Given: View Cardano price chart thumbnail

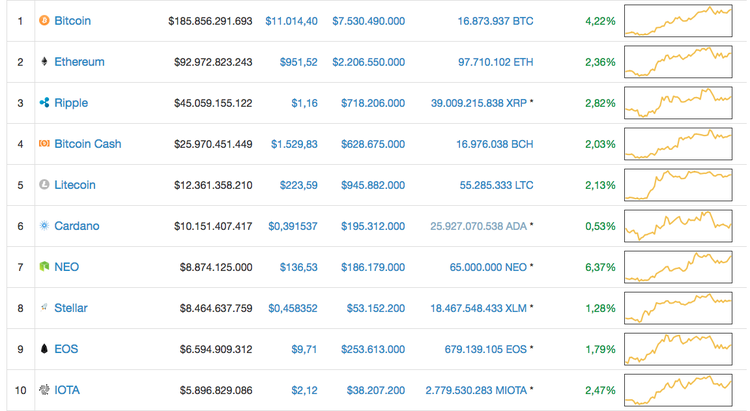Looking at the screenshot, I should pos(678,226).
